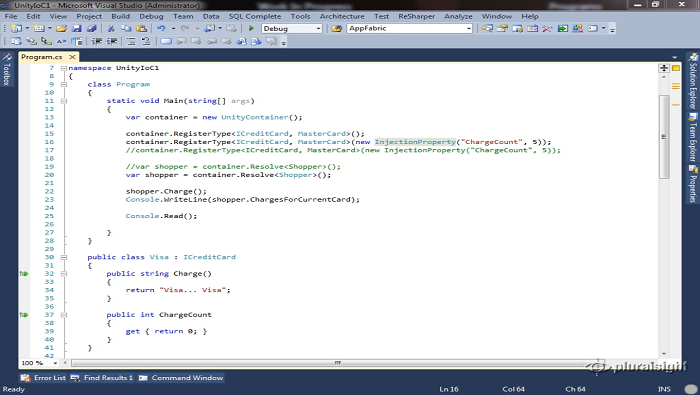The height and width of the screenshot is (395, 700).
Task: Open the Command Window bottom tab
Action: 181,378
